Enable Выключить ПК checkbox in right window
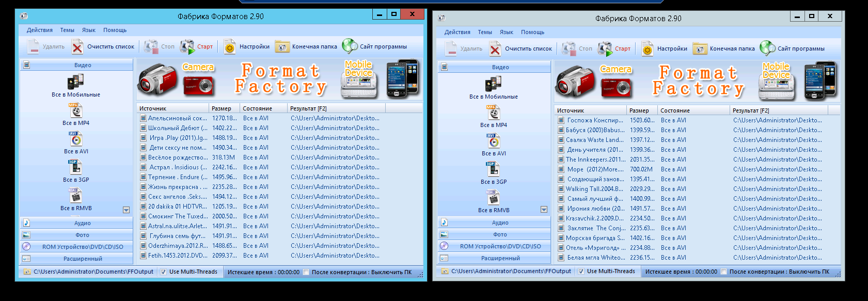The width and height of the screenshot is (868, 301). (723, 272)
